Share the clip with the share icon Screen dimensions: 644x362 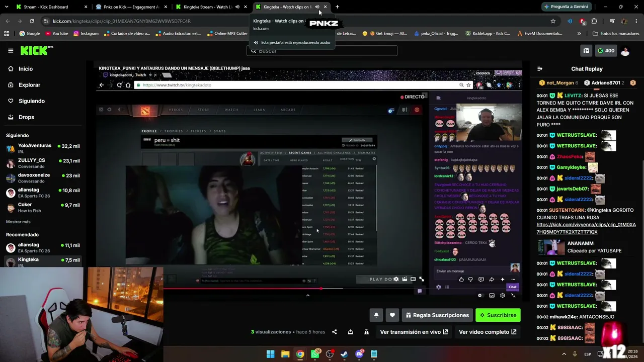[x=335, y=332]
